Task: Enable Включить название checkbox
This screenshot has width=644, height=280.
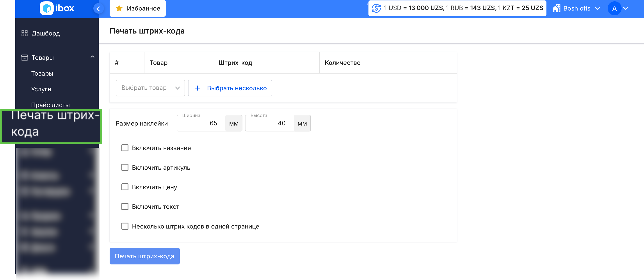Action: tap(125, 148)
